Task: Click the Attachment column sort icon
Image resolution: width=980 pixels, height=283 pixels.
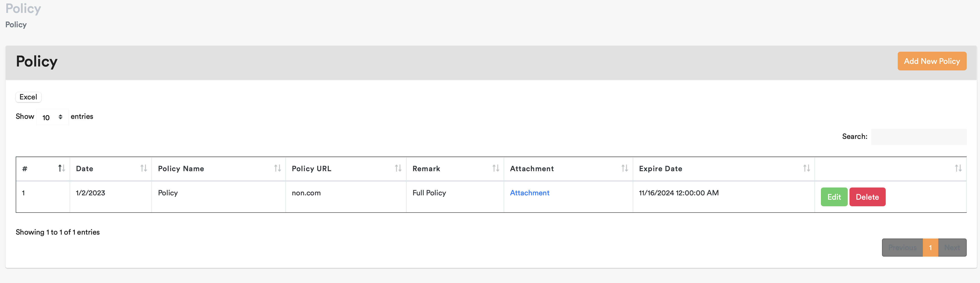Action: point(624,168)
